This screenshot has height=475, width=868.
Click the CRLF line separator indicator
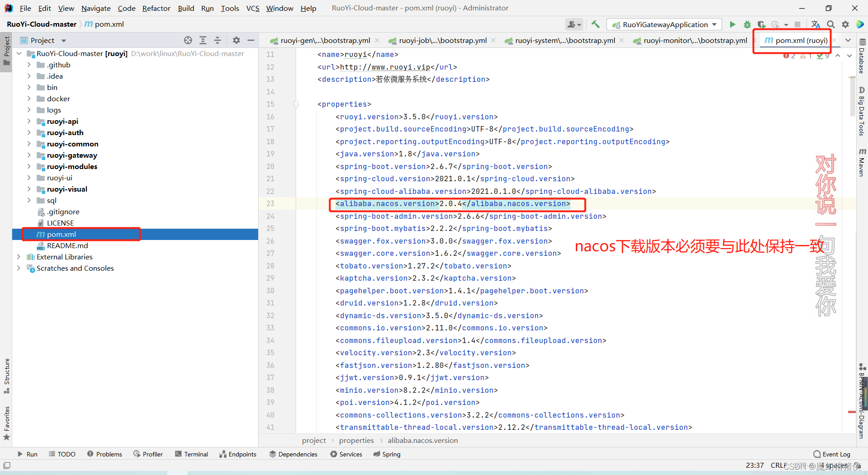[779, 465]
